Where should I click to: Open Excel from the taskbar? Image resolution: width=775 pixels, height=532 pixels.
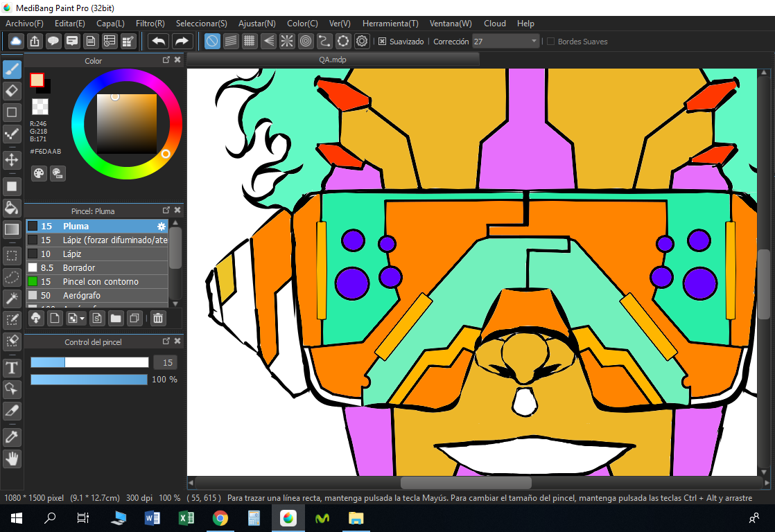pyautogui.click(x=186, y=518)
